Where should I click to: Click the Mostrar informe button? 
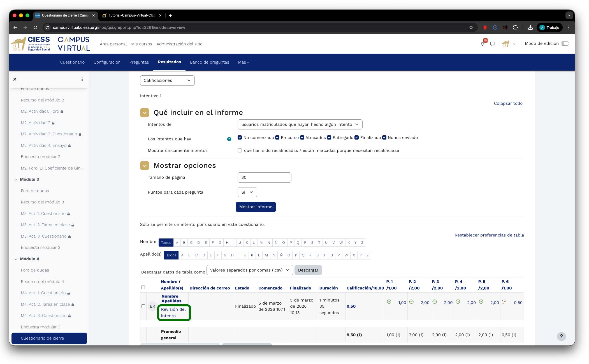point(256,207)
